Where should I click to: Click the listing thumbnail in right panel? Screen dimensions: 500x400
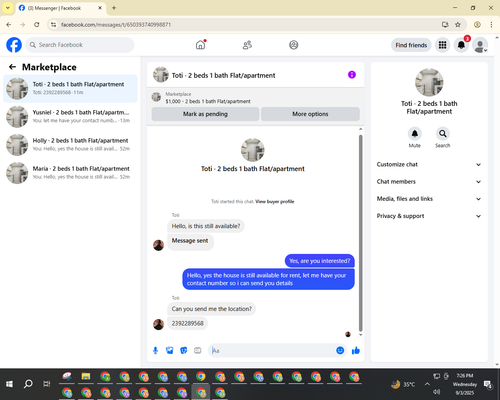click(429, 82)
